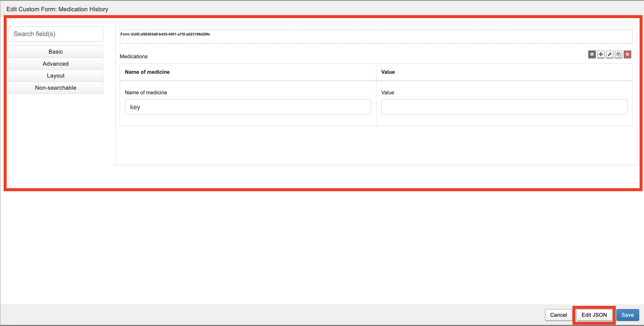This screenshot has width=644, height=326.
Task: Focus the Search field(s) box
Action: tap(56, 34)
